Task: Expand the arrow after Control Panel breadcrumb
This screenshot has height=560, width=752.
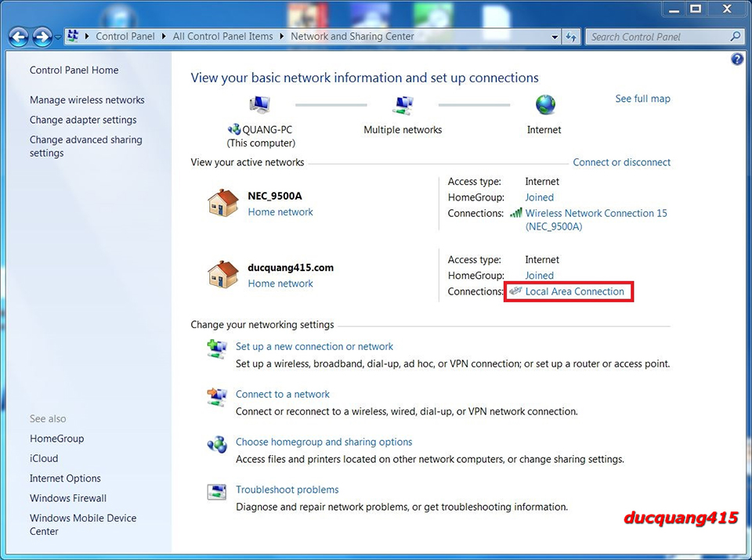Action: click(163, 37)
